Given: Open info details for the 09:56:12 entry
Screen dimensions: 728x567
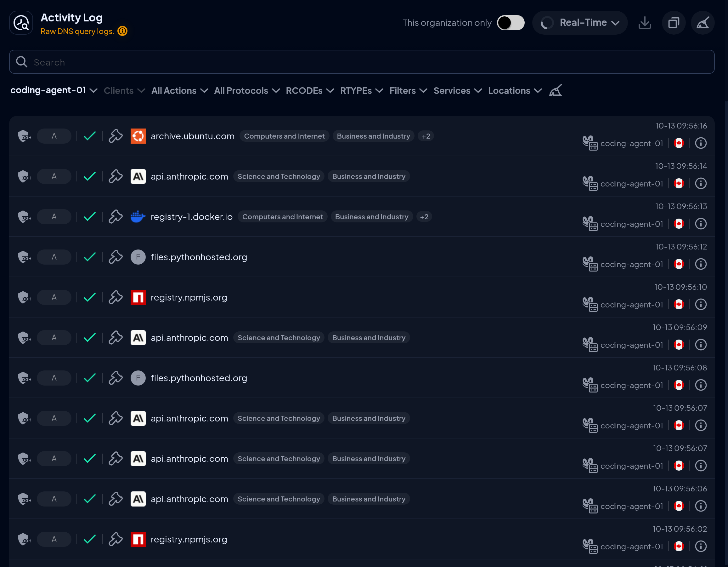Looking at the screenshot, I should (x=701, y=264).
